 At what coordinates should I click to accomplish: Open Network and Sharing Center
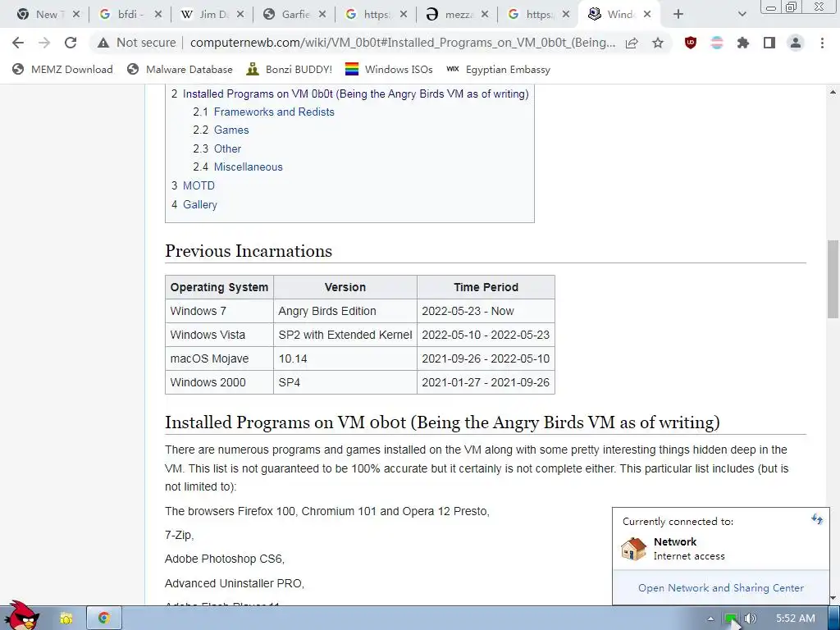point(720,587)
